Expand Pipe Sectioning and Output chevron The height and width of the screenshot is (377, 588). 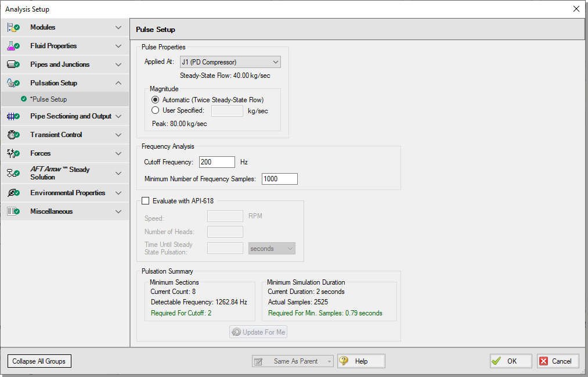[x=118, y=116]
